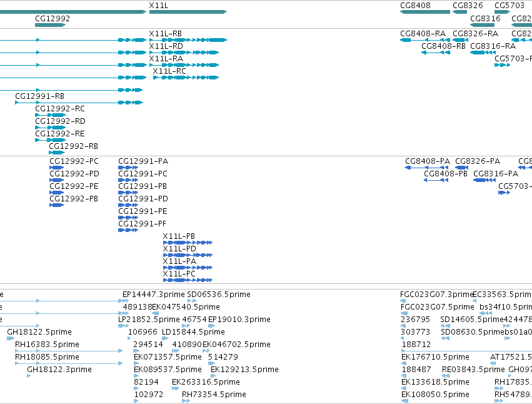Open the CG12992-RD transcript label

61,121
